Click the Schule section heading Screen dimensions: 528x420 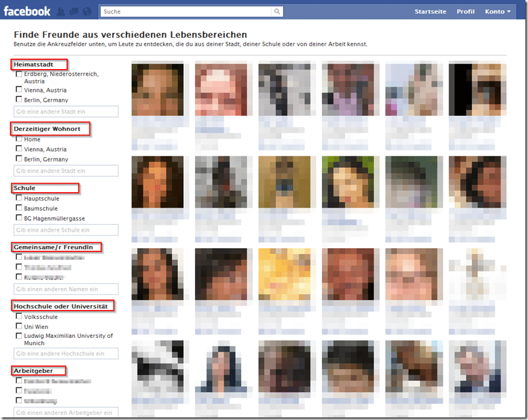[24, 188]
